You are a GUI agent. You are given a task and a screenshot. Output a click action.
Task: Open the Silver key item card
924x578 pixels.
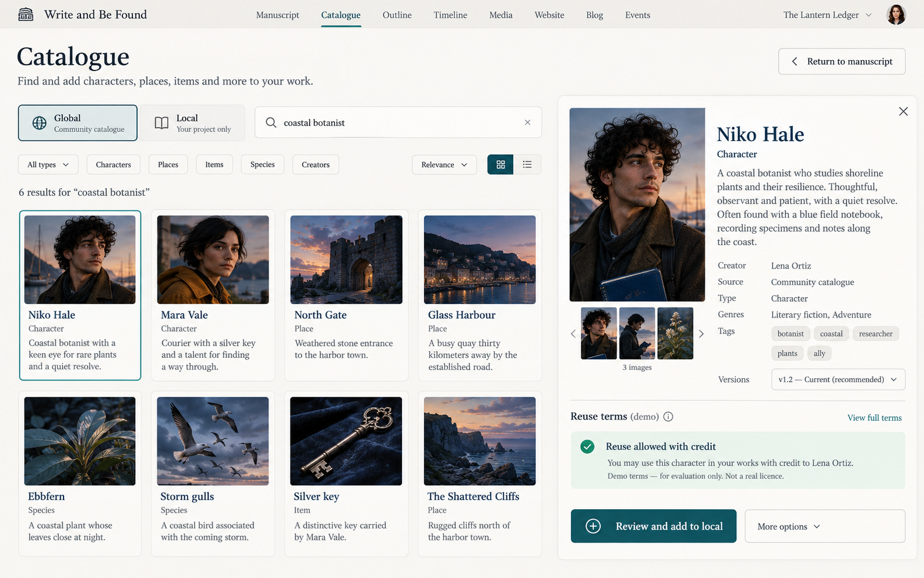pyautogui.click(x=346, y=474)
